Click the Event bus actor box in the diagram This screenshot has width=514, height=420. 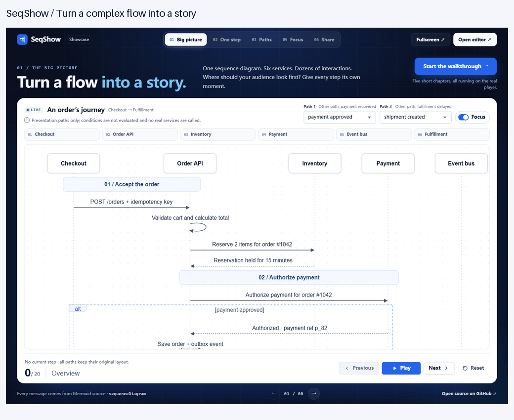point(461,163)
